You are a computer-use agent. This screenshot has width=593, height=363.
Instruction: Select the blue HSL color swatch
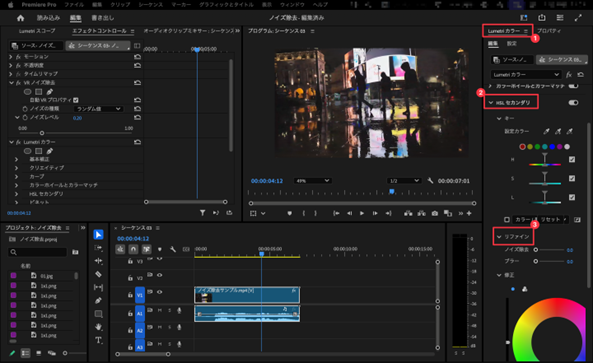[552, 147]
